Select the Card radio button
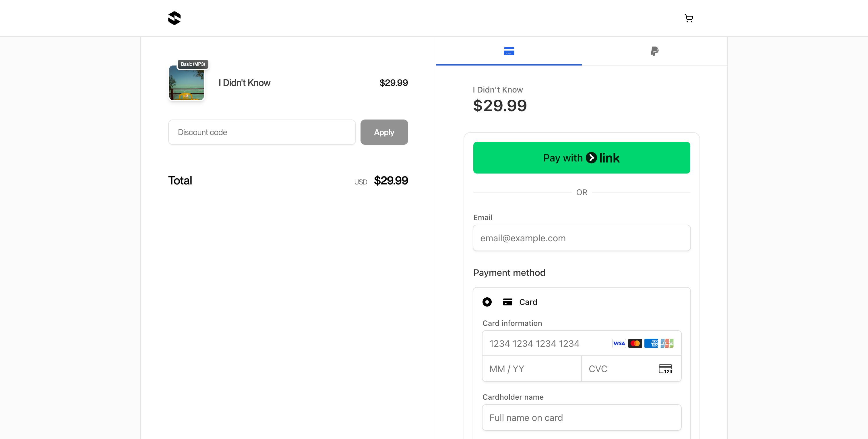Image resolution: width=868 pixels, height=439 pixels. coord(487,302)
